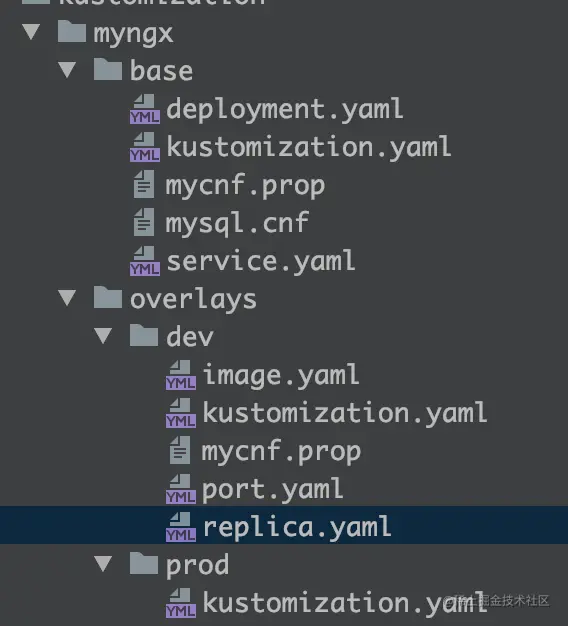Click the text file icon of mysql.cnf
This screenshot has height=626, width=568.
click(144, 222)
